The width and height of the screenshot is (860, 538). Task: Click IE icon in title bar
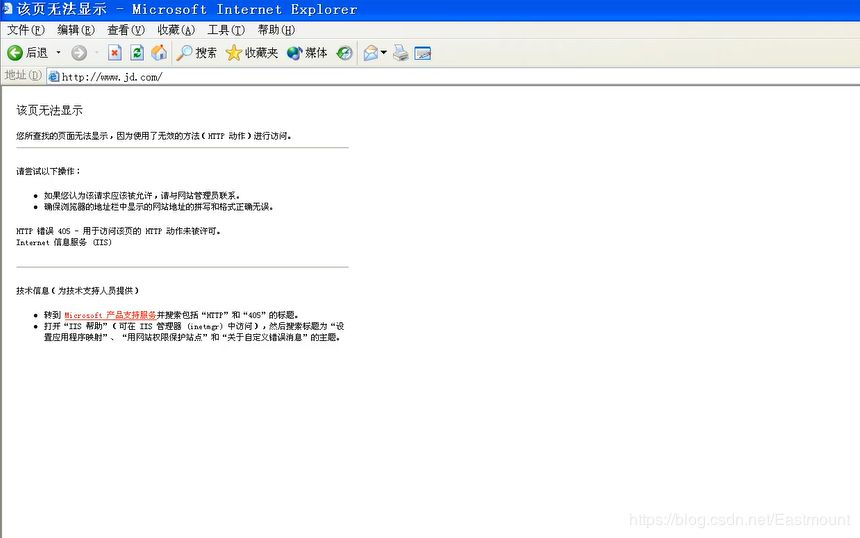[x=7, y=9]
